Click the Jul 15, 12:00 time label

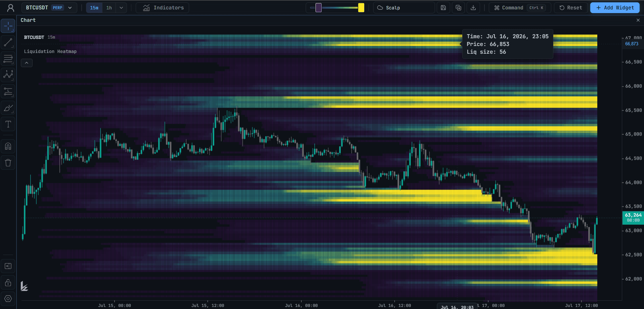click(x=208, y=306)
